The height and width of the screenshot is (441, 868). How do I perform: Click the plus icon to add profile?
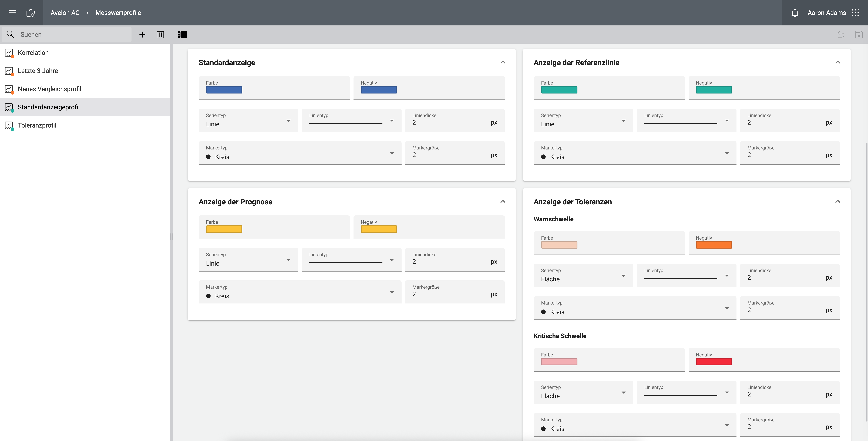(142, 34)
